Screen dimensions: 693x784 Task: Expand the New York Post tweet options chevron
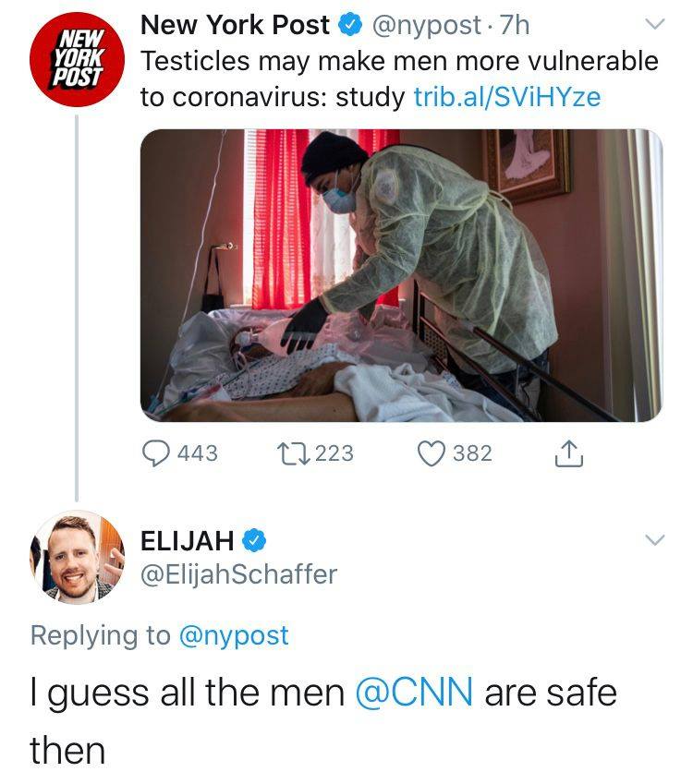point(653,26)
